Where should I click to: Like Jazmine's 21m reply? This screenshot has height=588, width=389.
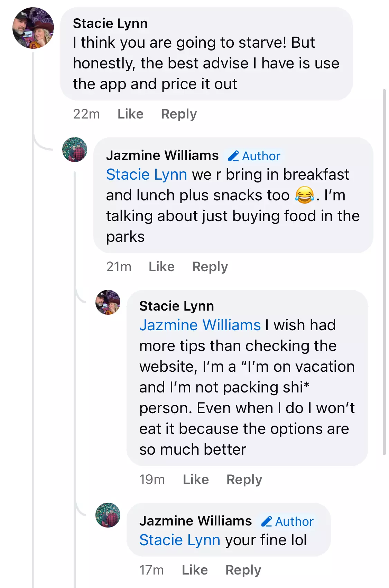[x=161, y=267]
